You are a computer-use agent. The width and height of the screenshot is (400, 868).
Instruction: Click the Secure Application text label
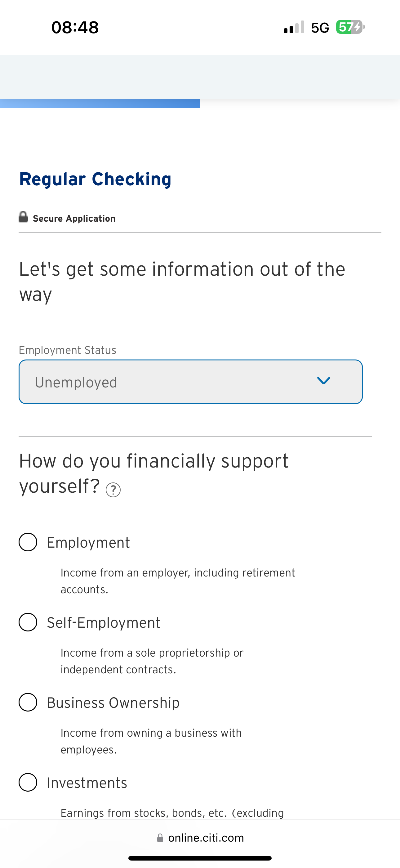(x=74, y=218)
